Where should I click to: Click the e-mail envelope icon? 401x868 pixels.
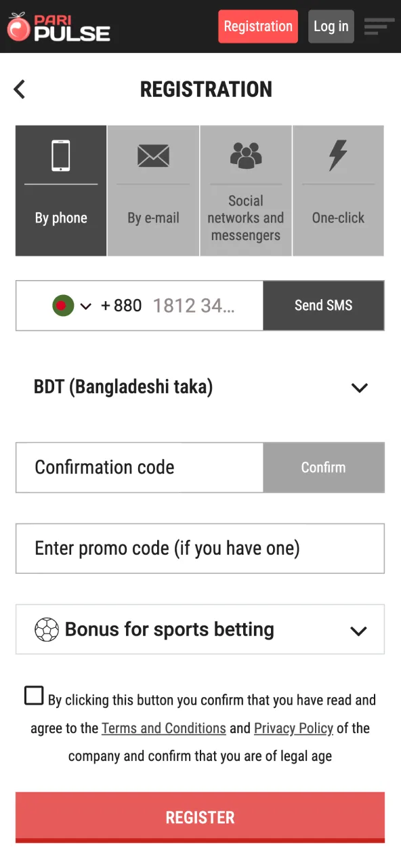pos(153,155)
